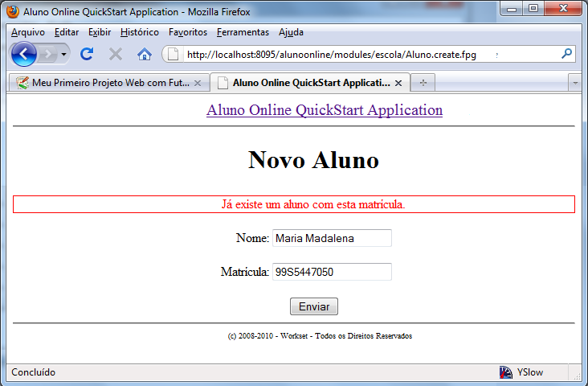
Task: Maximize the Firefox window
Action: click(x=533, y=9)
